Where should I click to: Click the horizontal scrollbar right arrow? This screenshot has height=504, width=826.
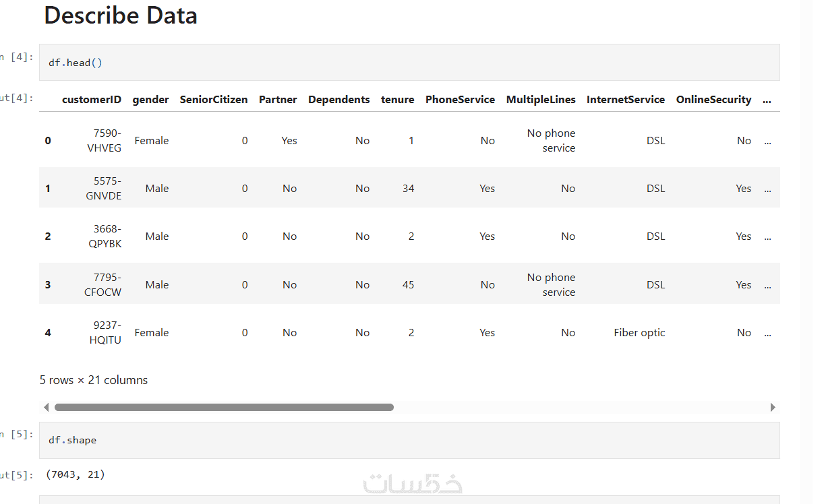[773, 407]
